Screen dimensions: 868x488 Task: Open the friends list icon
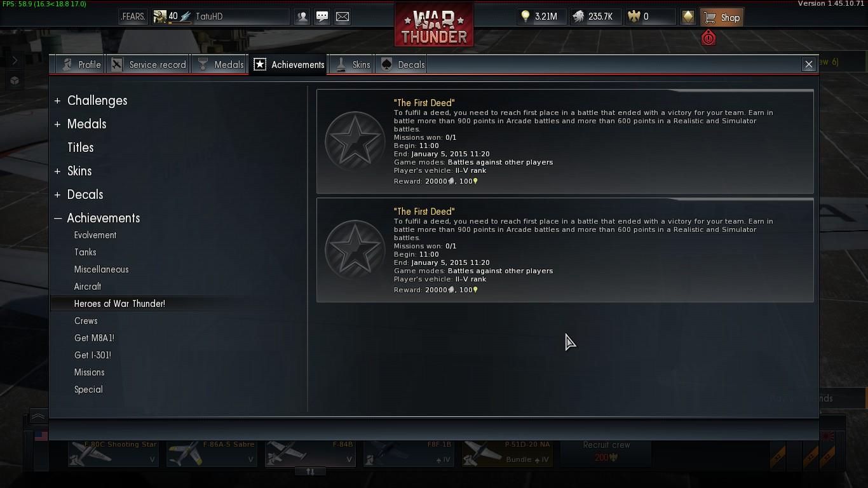click(x=302, y=17)
